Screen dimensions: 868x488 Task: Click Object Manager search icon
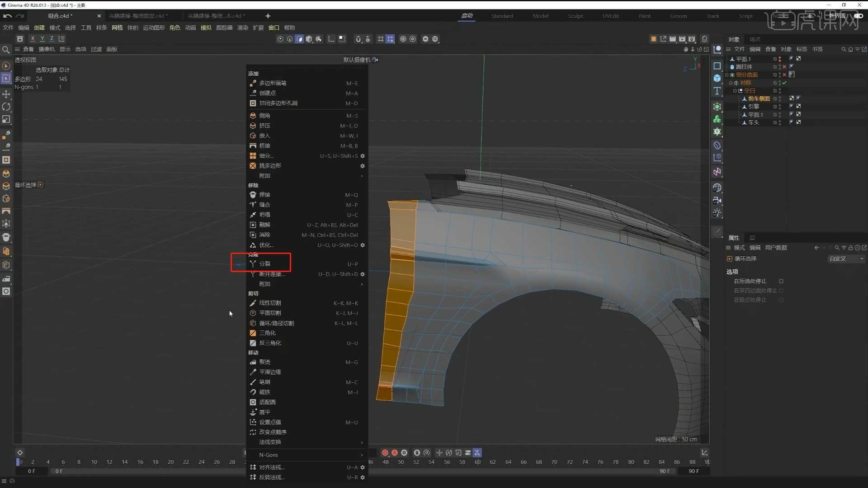click(844, 49)
